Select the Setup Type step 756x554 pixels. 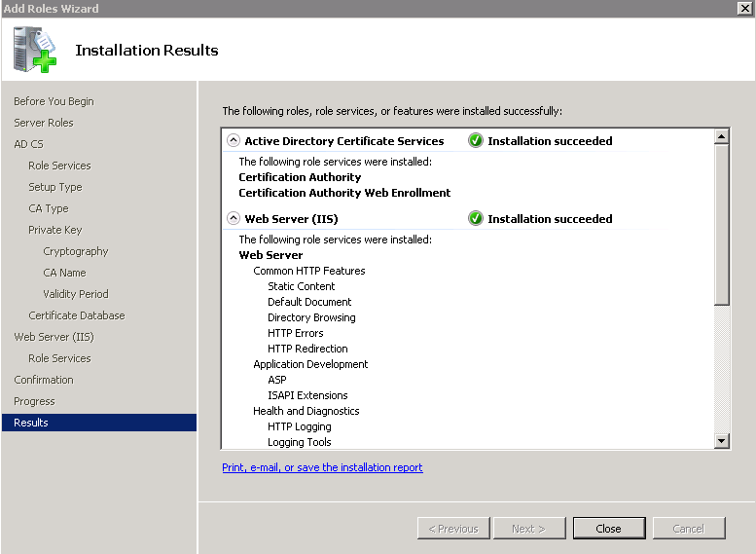[x=55, y=187]
